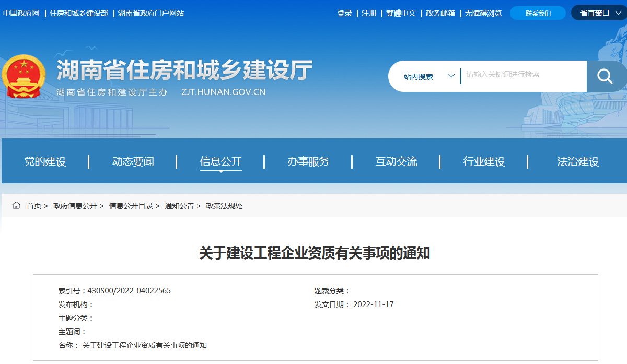
Task: Click the 题裁分类 label
Action: 332,291
